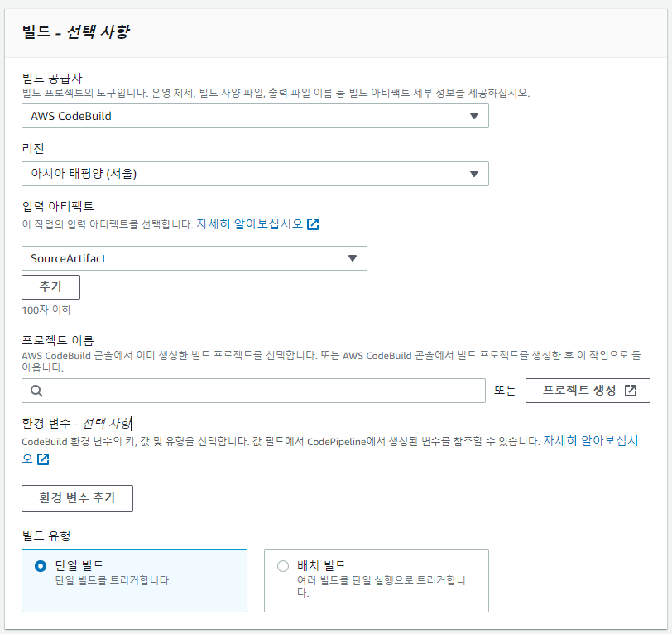Click external link icon in 프로젝트 생성 button
The height and width of the screenshot is (634, 672).
tap(631, 391)
